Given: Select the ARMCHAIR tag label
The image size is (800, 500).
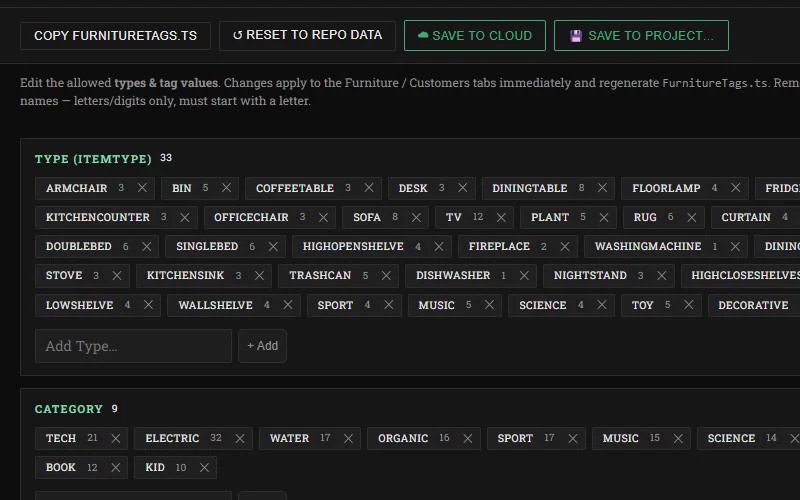Looking at the screenshot, I should pos(77,188).
